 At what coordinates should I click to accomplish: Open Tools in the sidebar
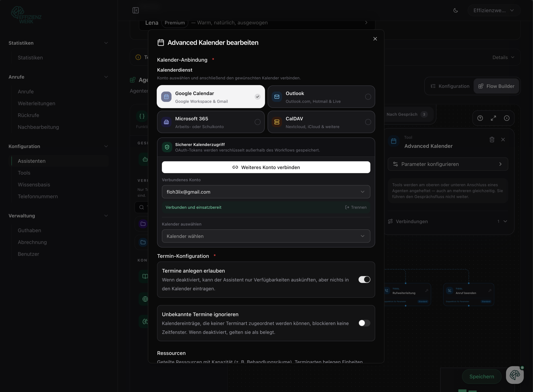(x=24, y=173)
